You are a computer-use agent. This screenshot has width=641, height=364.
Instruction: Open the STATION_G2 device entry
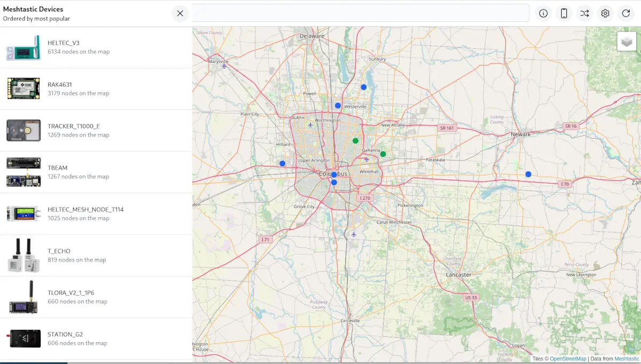click(96, 338)
